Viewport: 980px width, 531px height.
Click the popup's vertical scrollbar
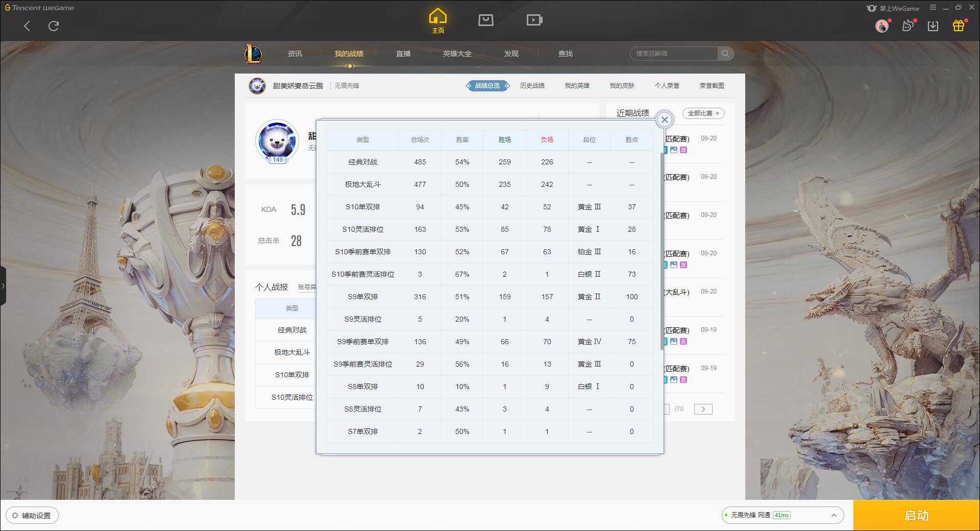[x=662, y=250]
